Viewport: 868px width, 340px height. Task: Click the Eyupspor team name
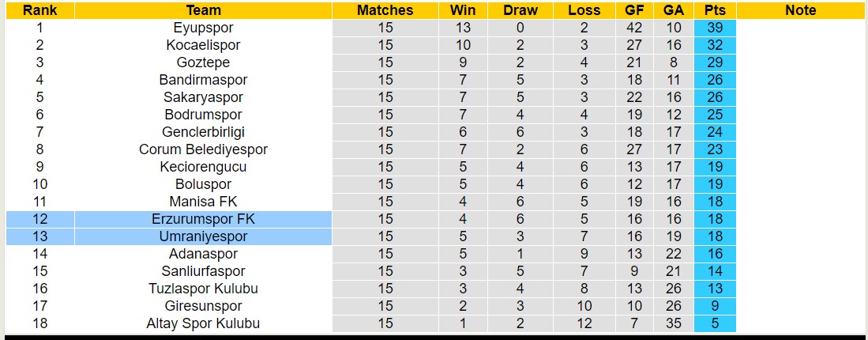(203, 28)
